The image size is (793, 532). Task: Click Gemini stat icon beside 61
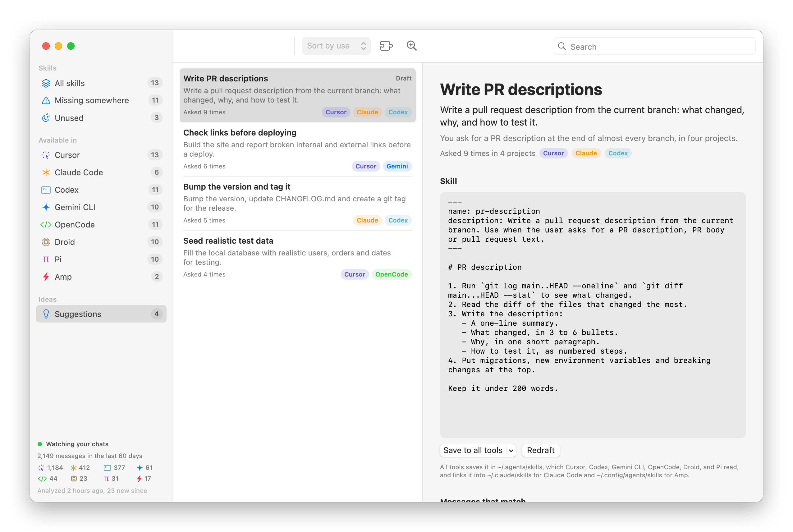pyautogui.click(x=140, y=468)
